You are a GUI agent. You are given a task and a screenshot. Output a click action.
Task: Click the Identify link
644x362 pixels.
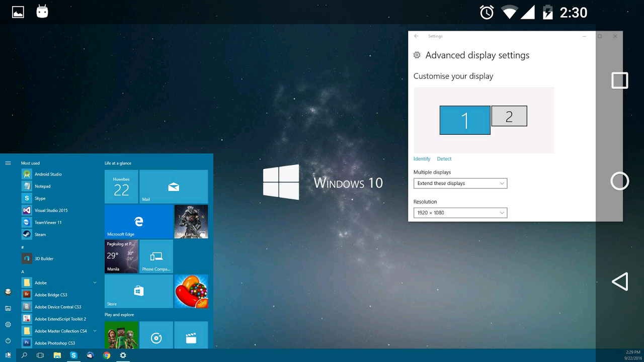pyautogui.click(x=422, y=159)
